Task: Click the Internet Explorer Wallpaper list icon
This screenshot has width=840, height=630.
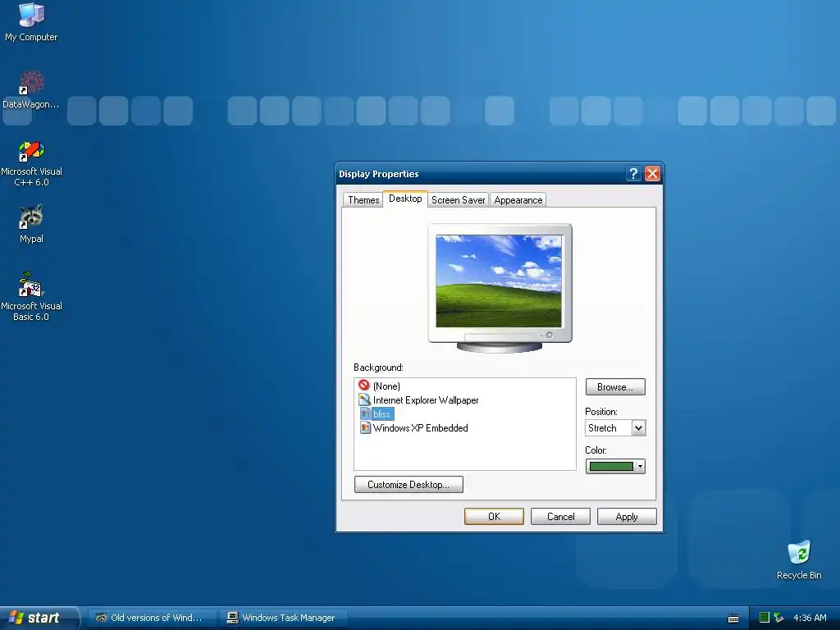Action: coord(364,399)
